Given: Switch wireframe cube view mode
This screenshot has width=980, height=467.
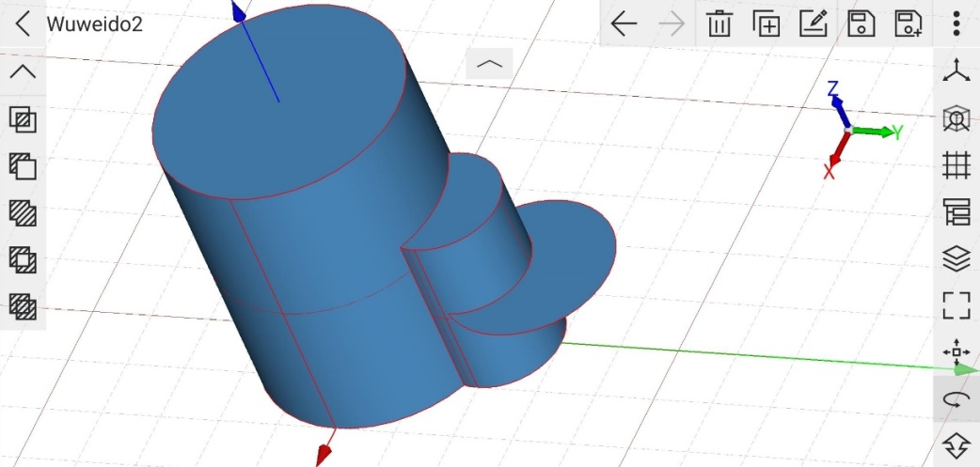Looking at the screenshot, I should coord(956,118).
